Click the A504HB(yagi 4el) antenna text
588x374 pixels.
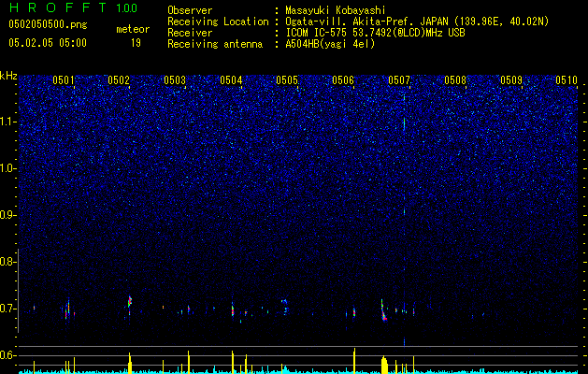click(x=330, y=44)
